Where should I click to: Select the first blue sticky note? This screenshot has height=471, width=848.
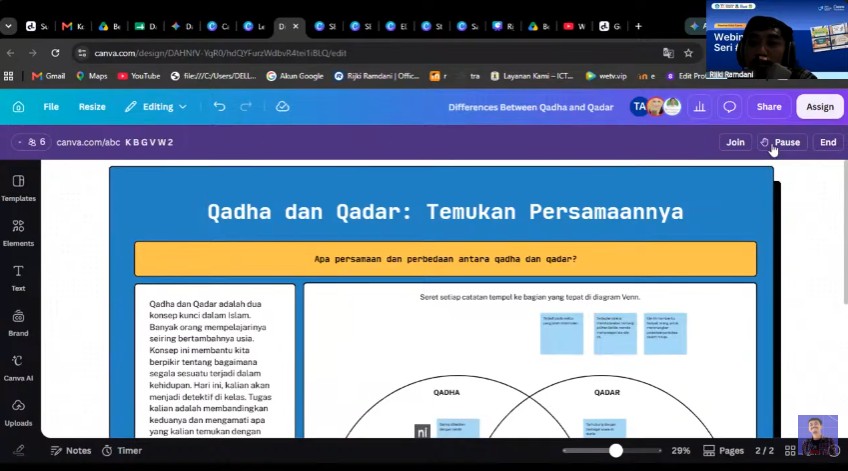[x=561, y=334]
